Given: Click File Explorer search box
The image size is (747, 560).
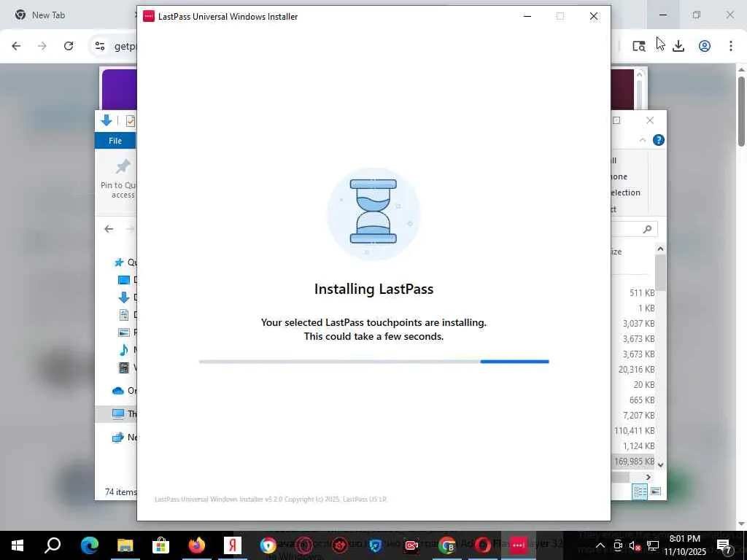Looking at the screenshot, I should [x=634, y=229].
